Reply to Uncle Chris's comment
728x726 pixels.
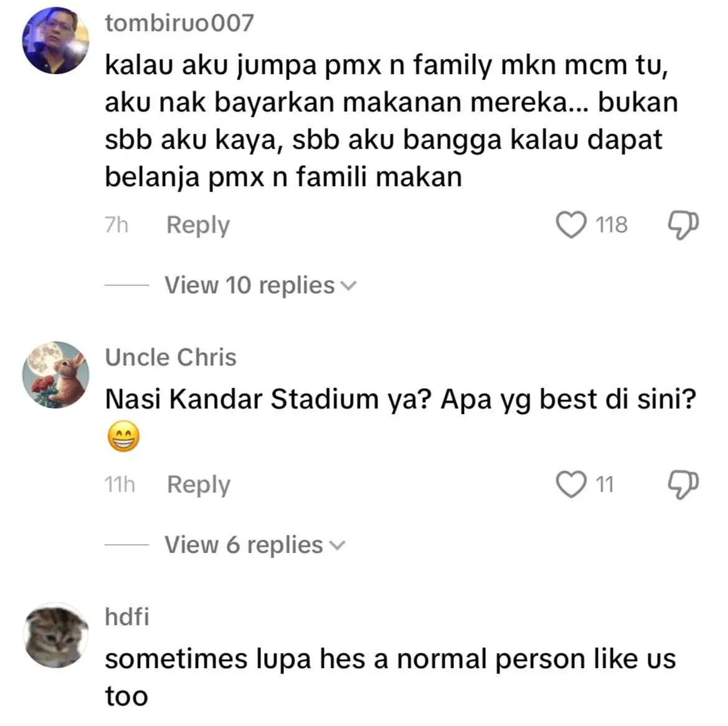(x=199, y=484)
